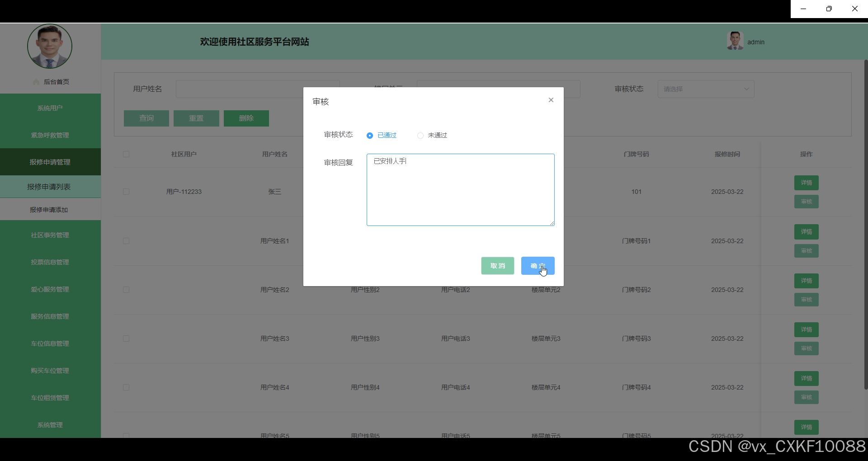
Task: Expand the 车位信息管理 sidebar menu
Action: tap(50, 343)
